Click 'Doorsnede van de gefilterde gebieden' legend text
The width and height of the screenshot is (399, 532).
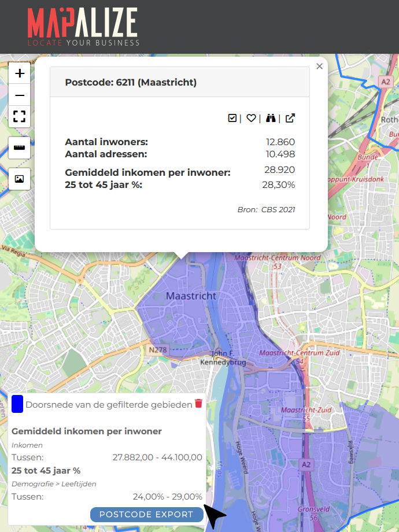[x=109, y=405]
